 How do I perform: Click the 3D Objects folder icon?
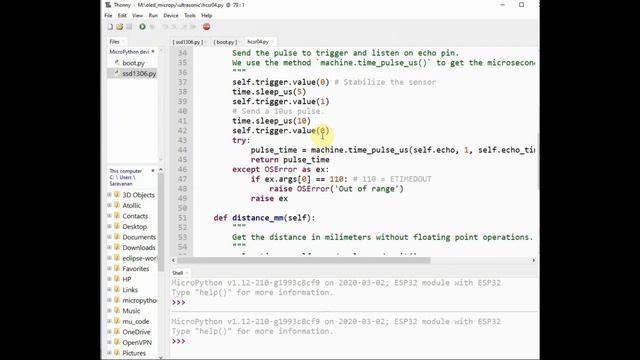(x=117, y=195)
